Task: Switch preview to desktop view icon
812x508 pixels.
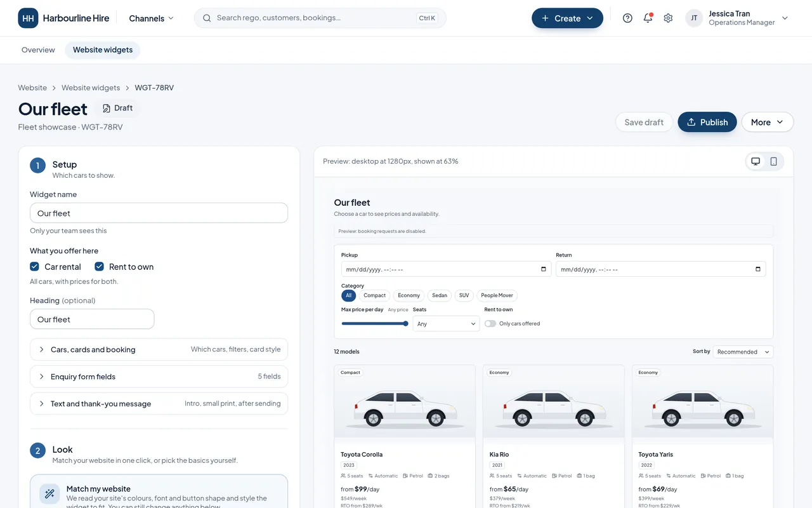Action: (756, 161)
